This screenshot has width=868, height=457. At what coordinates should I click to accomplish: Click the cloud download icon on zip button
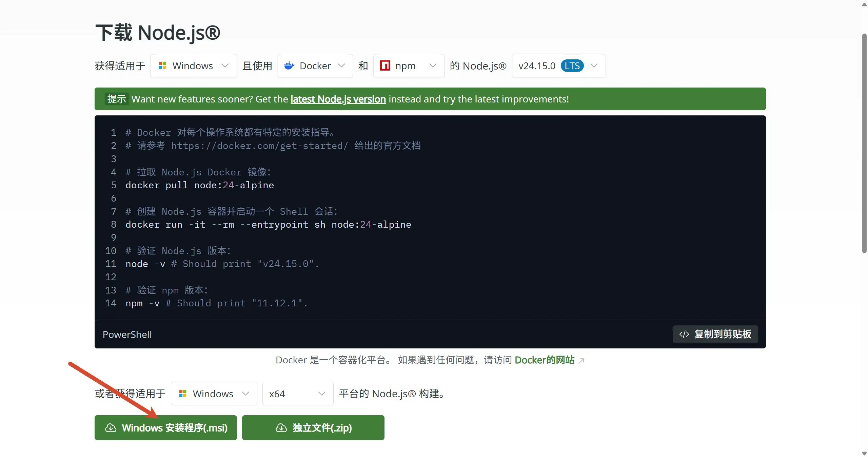pyautogui.click(x=281, y=428)
